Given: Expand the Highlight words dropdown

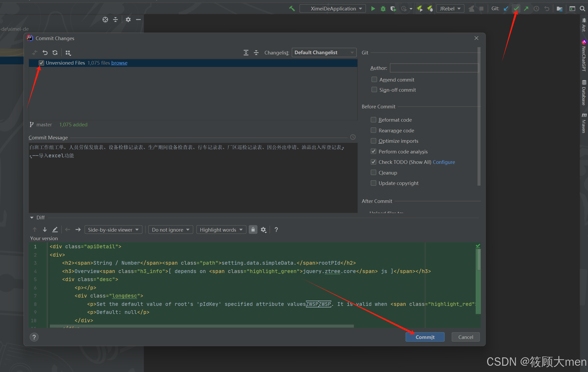Looking at the screenshot, I should [x=221, y=230].
